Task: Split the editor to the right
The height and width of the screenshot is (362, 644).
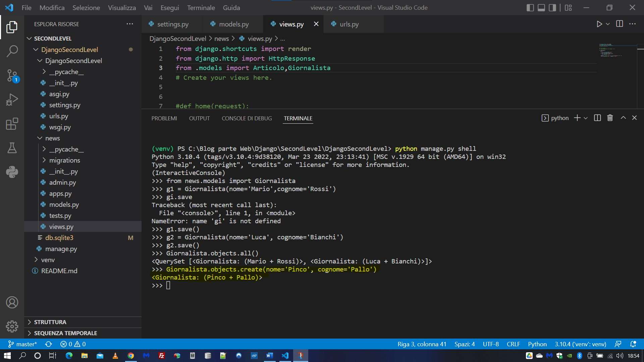Action: coord(620,24)
